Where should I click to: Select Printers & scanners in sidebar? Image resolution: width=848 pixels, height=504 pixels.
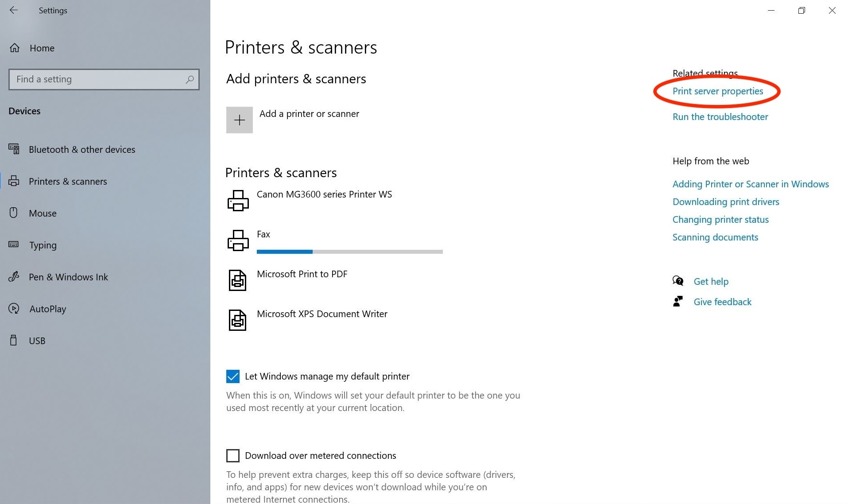point(68,182)
